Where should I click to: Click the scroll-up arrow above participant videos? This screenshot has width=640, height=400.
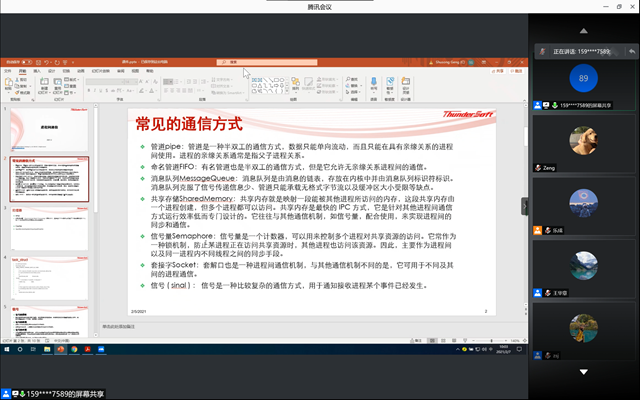coord(584,32)
